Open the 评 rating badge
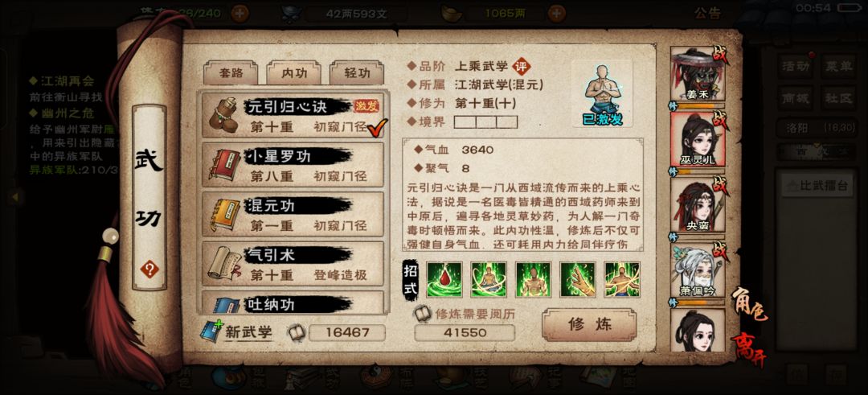The image size is (868, 395). (x=520, y=67)
